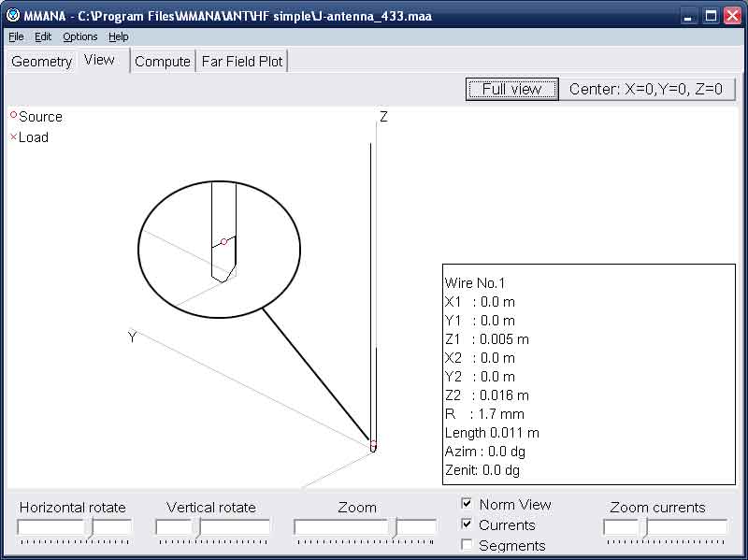
Task: Click the MMANA application icon in title bar
Action: 13,15
